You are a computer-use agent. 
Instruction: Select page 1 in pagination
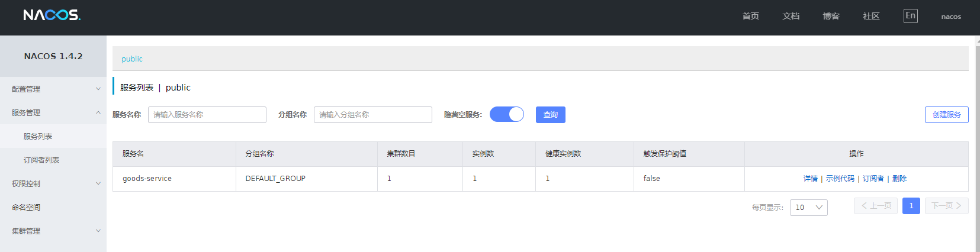(911, 206)
